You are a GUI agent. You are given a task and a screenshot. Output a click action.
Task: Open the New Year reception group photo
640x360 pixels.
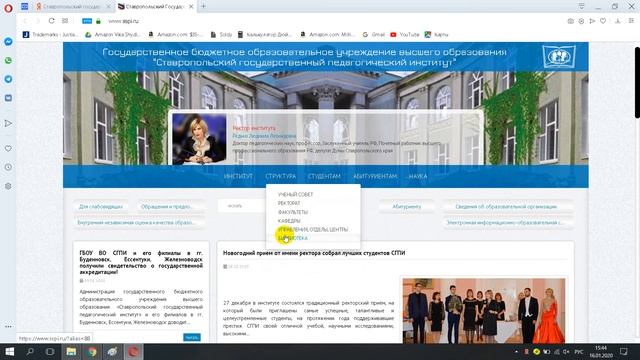click(484, 311)
